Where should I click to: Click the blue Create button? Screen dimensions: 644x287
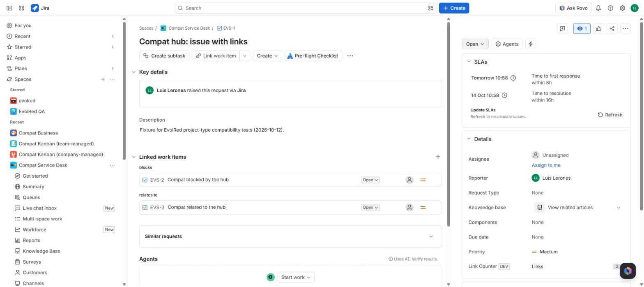pos(454,8)
